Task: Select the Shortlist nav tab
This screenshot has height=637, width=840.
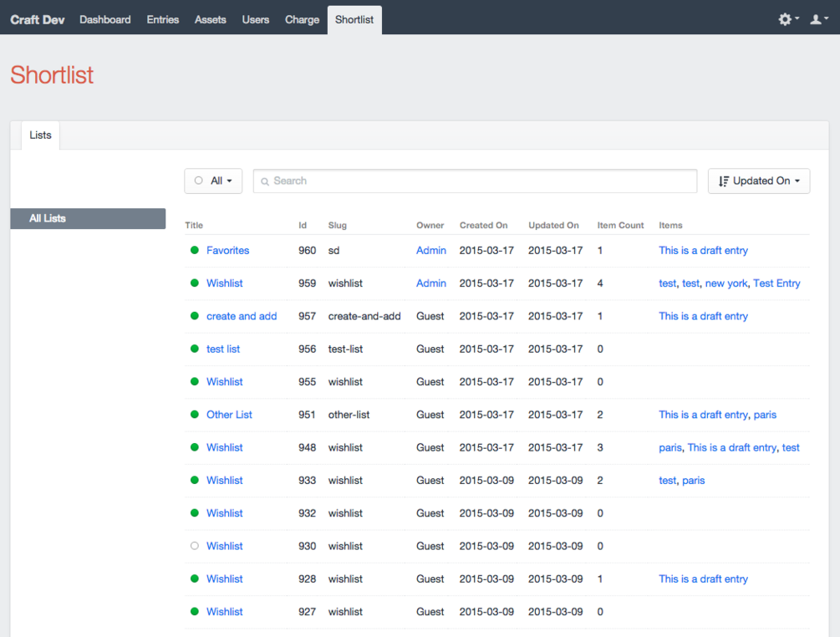Action: pyautogui.click(x=354, y=20)
